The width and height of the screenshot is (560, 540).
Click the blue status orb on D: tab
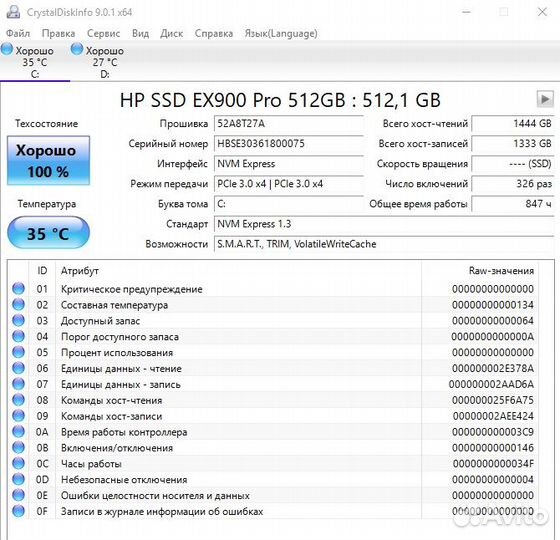click(77, 49)
